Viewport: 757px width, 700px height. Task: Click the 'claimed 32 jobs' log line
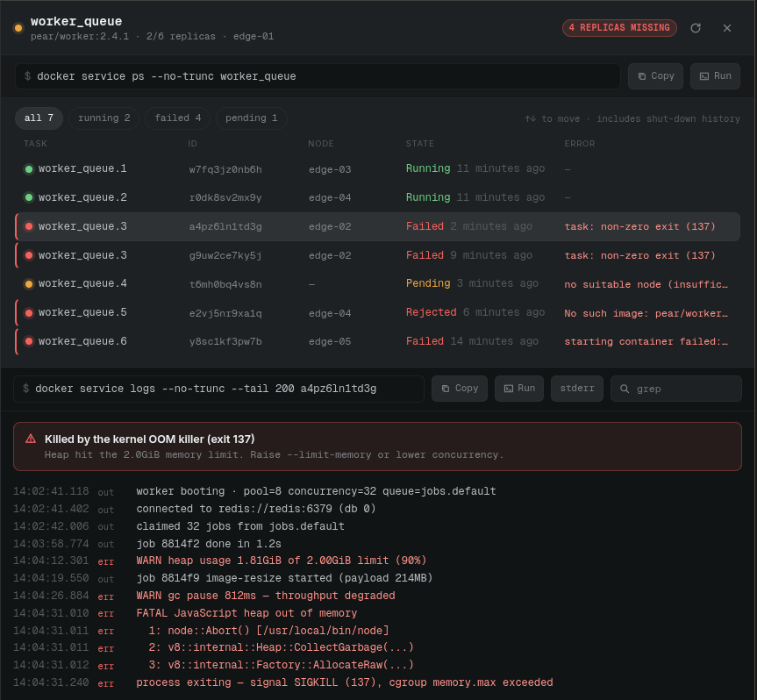[240, 526]
